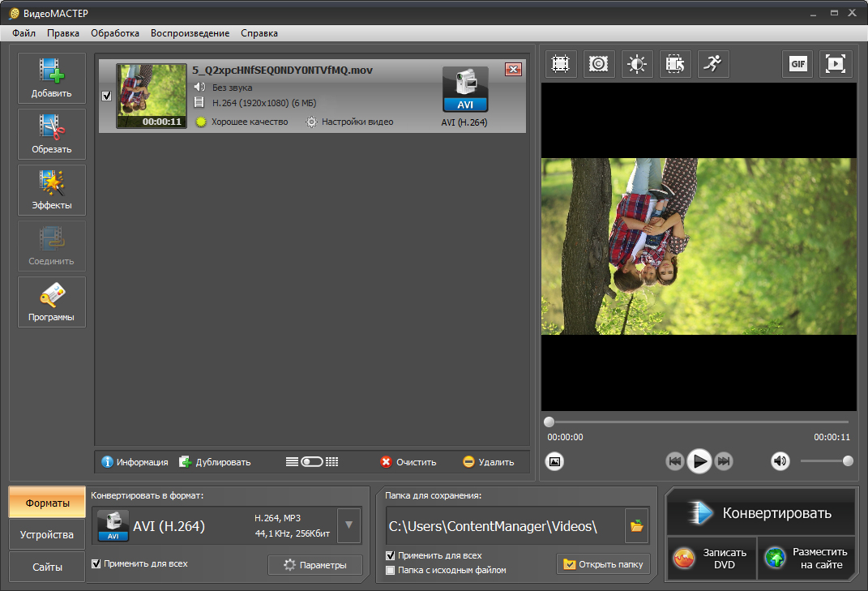Take a snapshot of the preview frame
This screenshot has height=591, width=868.
pyautogui.click(x=554, y=461)
